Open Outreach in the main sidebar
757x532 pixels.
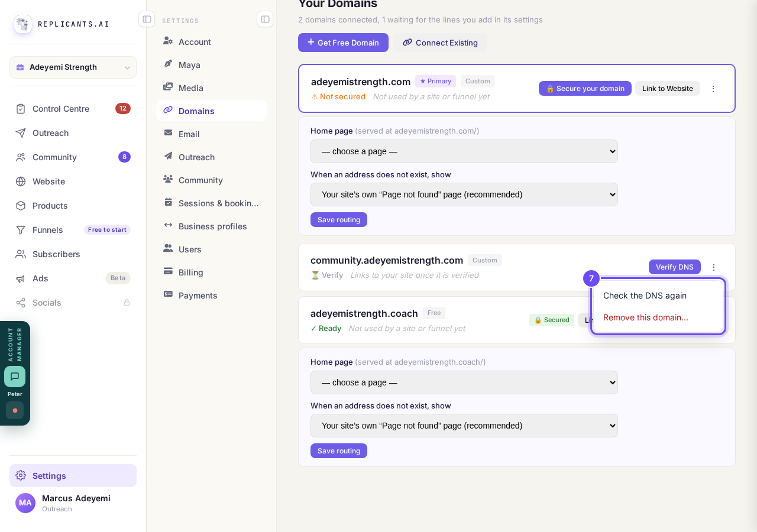[73, 132]
